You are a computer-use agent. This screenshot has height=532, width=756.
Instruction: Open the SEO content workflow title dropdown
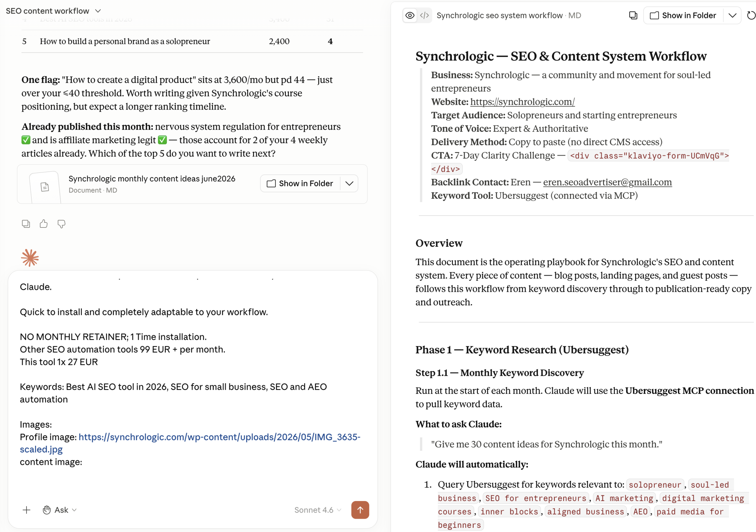[x=53, y=11]
